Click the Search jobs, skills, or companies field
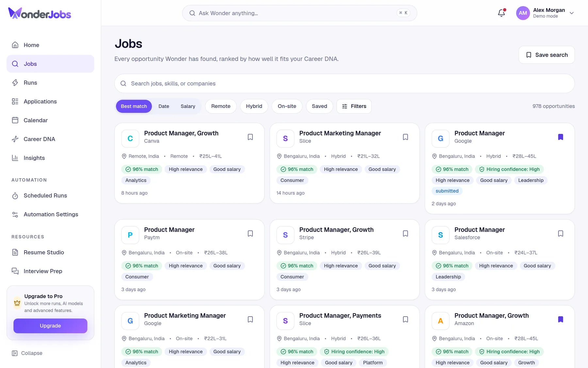This screenshot has height=368, width=588. [344, 83]
